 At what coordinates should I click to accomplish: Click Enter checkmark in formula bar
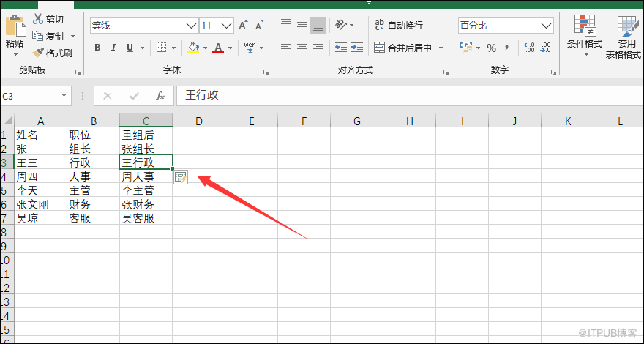[x=134, y=96]
